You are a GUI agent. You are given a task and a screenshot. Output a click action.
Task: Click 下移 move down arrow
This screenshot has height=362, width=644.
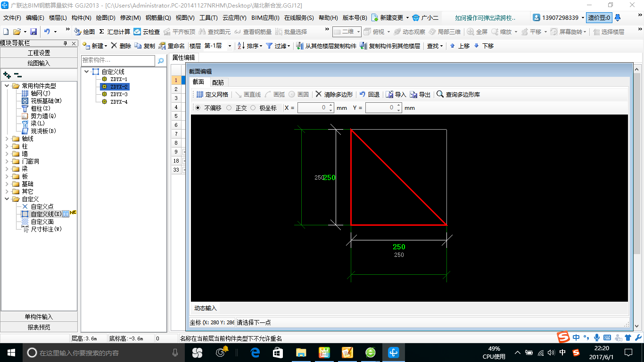[484, 46]
